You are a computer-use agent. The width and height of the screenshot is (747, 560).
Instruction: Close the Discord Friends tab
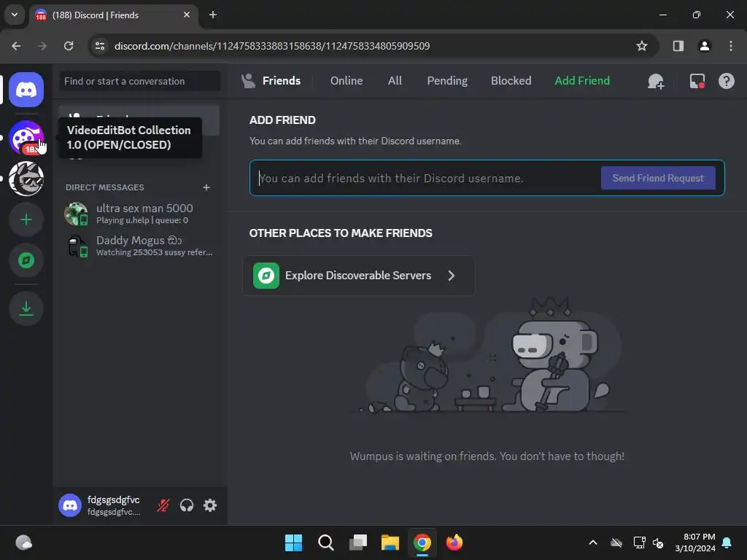(x=187, y=15)
